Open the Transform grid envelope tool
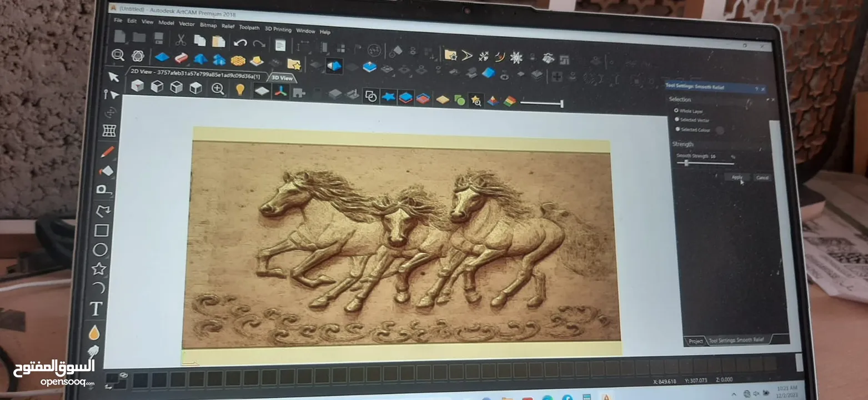868x400 pixels. (109, 131)
